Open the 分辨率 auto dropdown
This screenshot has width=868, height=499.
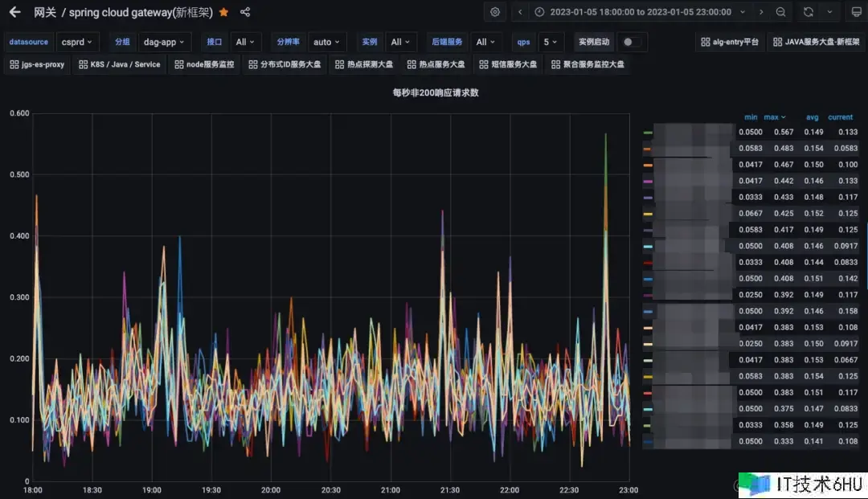[x=327, y=42]
